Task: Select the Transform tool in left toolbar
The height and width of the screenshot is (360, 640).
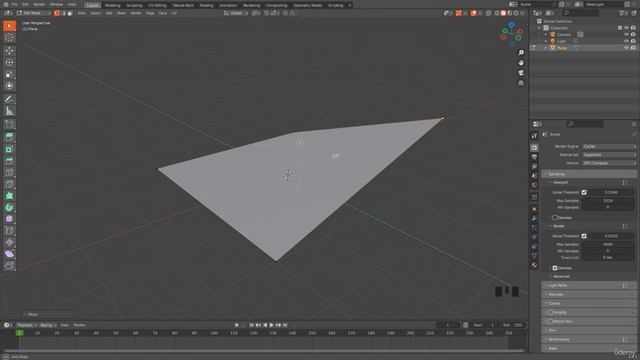Action: [9, 86]
